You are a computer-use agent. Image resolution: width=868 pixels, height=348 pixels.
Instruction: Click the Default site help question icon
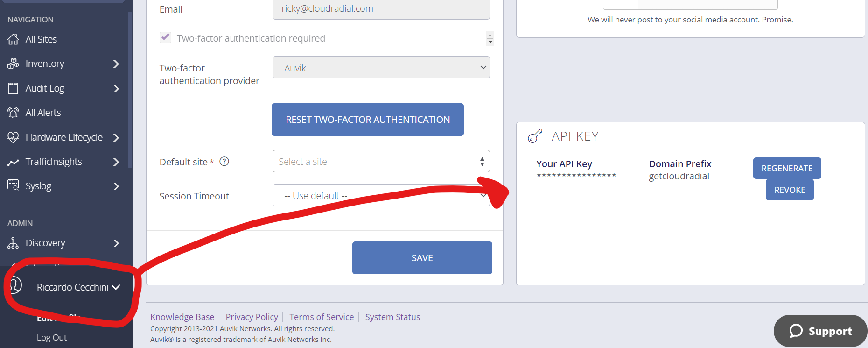pos(224,161)
